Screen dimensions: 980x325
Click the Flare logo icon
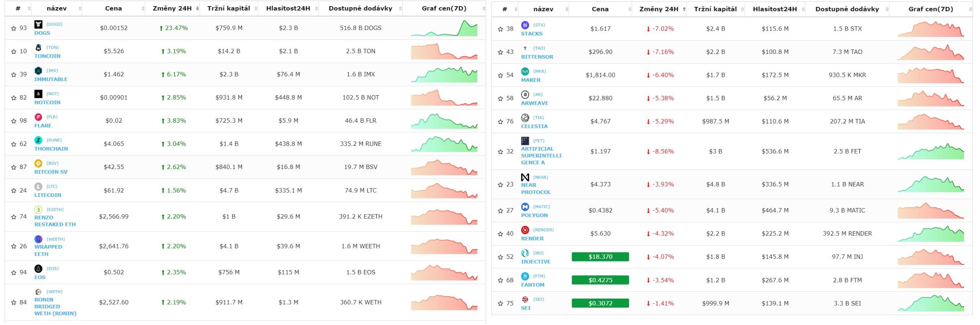38,117
